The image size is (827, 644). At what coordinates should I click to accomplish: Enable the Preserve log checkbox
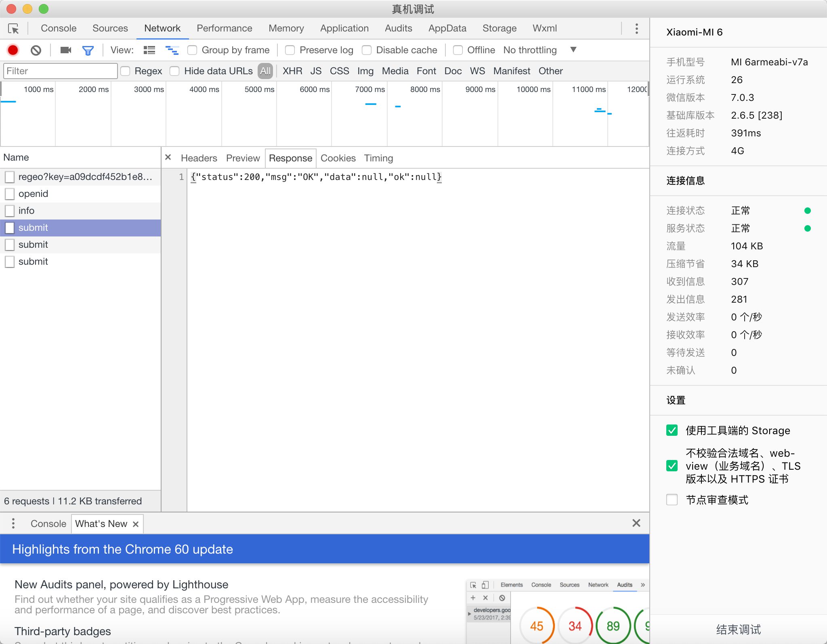290,50
